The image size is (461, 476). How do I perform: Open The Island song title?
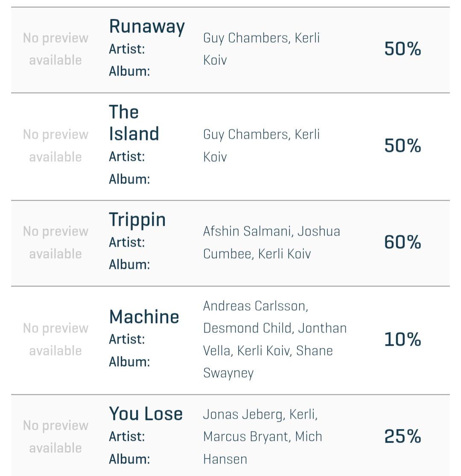134,123
